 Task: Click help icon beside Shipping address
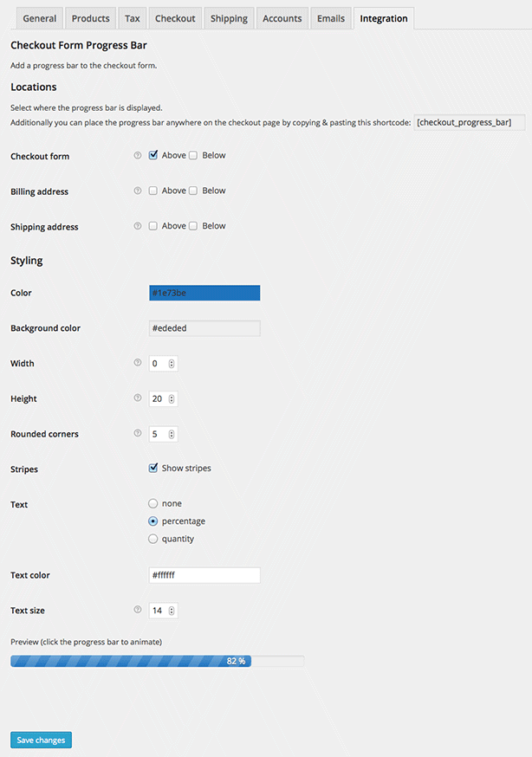pos(137,226)
